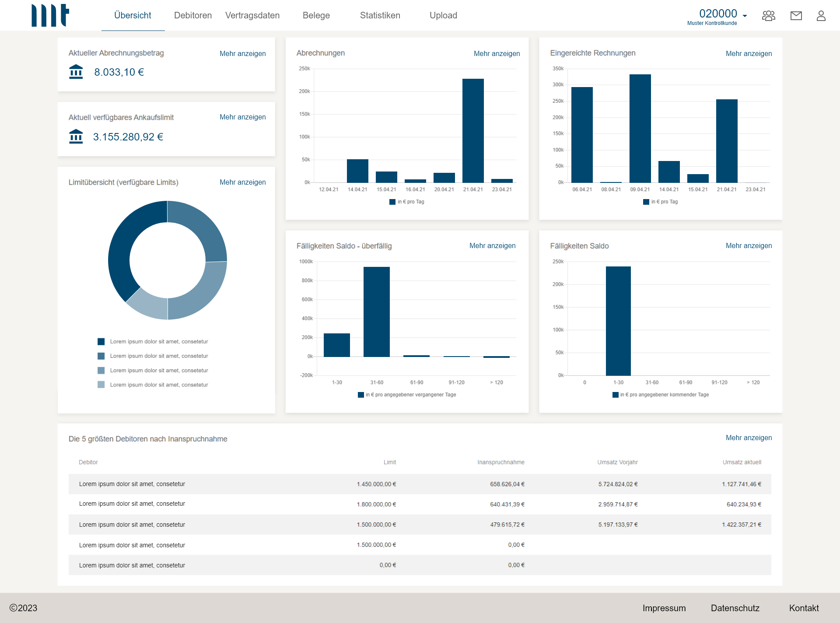This screenshot has width=840, height=623.
Task: Click Mehr anzeigen in Fälligkeiten Saldo - überfällig
Action: tap(493, 245)
